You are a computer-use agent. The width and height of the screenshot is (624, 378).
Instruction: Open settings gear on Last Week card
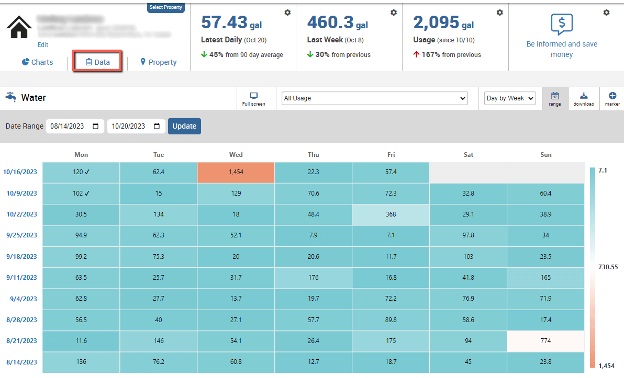(394, 13)
